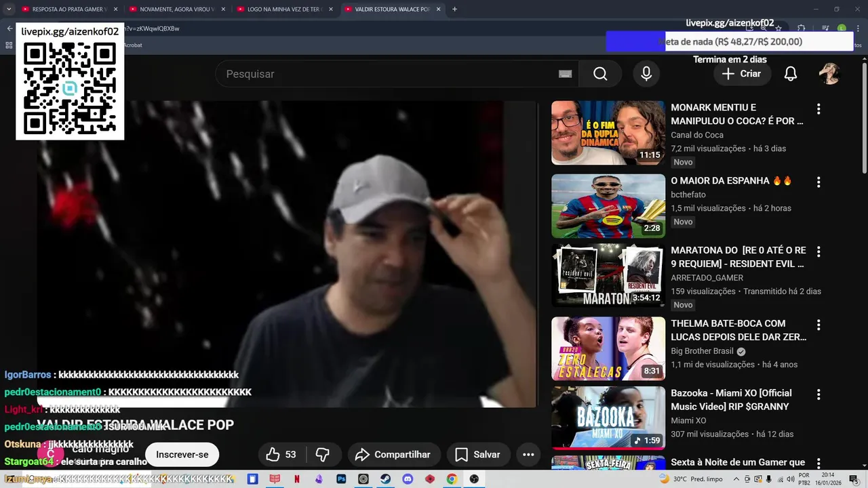Click Inscrever-se subscribe button
Viewport: 868px width, 488px height.
click(x=182, y=455)
